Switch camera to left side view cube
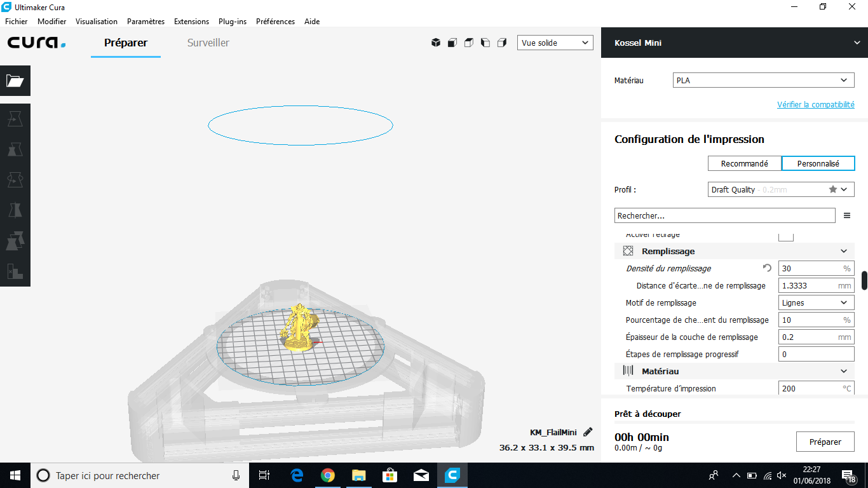The width and height of the screenshot is (868, 488). pyautogui.click(x=485, y=43)
